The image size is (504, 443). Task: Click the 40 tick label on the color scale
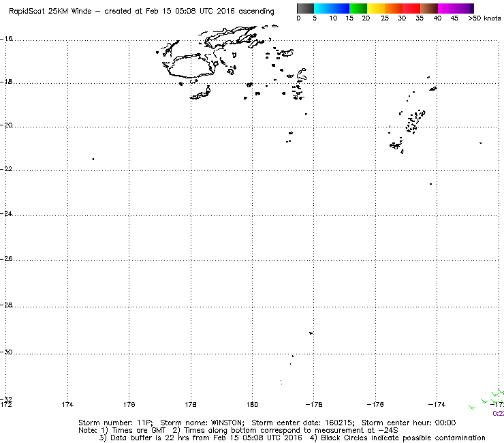coord(437,18)
